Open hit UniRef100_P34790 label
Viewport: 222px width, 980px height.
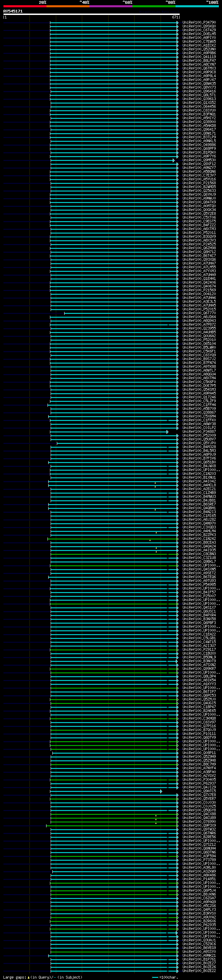199,23
